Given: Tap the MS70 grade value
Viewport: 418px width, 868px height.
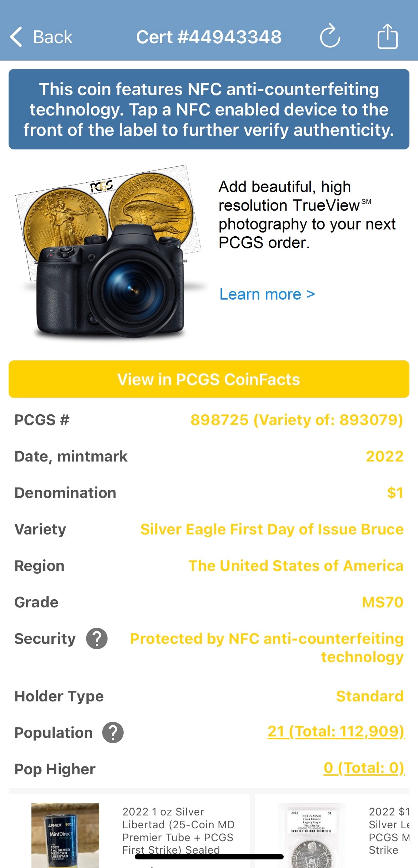Looking at the screenshot, I should [x=382, y=602].
